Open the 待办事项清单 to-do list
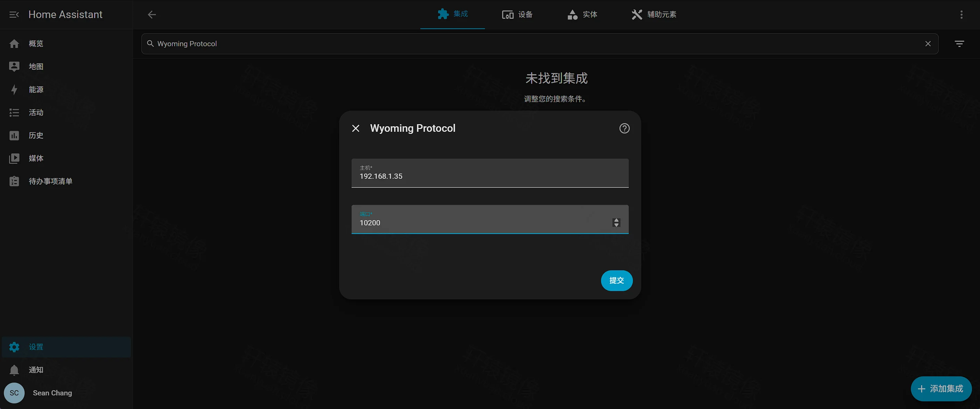 [x=66, y=181]
